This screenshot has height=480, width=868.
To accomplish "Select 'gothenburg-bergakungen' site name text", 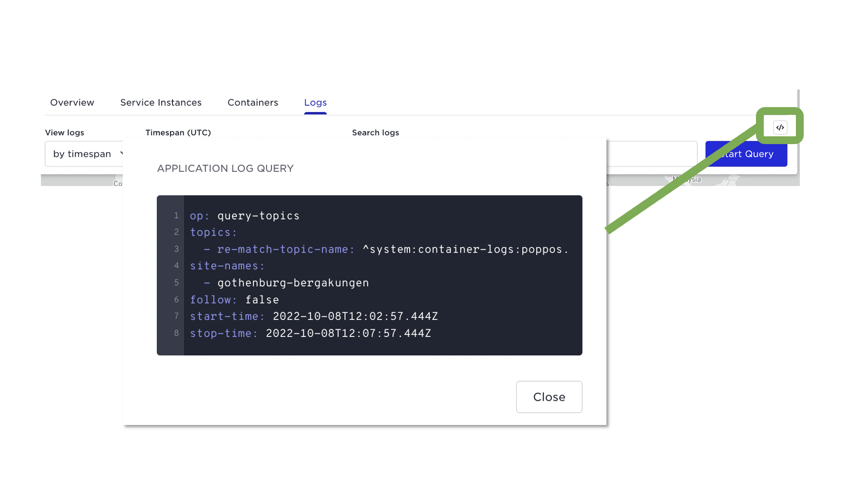I will click(x=293, y=283).
